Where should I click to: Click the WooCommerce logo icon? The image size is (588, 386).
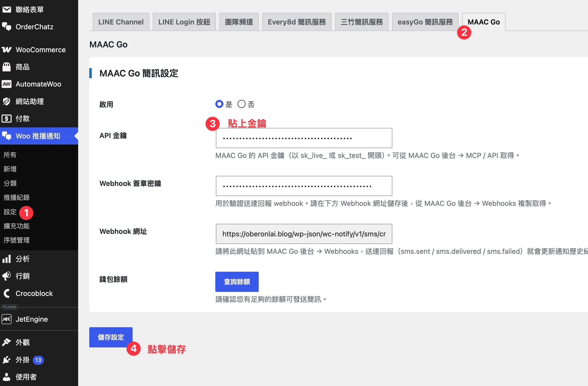coord(7,50)
